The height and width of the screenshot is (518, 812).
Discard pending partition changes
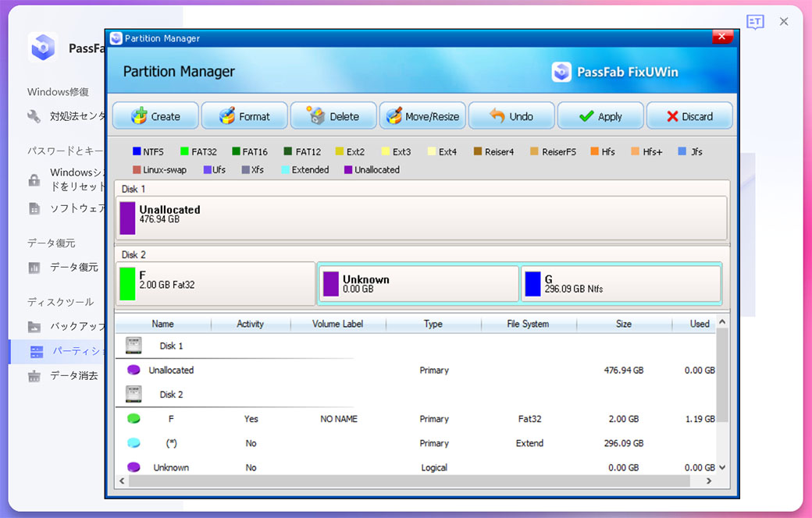689,116
